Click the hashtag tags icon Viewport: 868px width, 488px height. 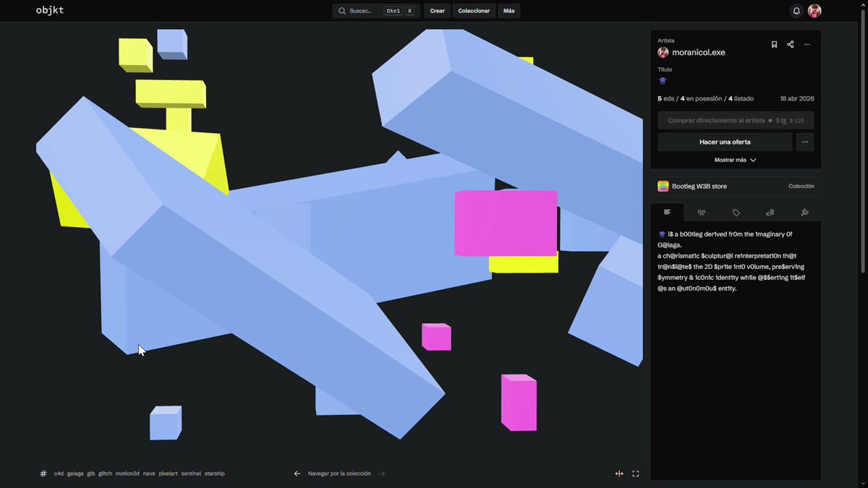pyautogui.click(x=43, y=474)
